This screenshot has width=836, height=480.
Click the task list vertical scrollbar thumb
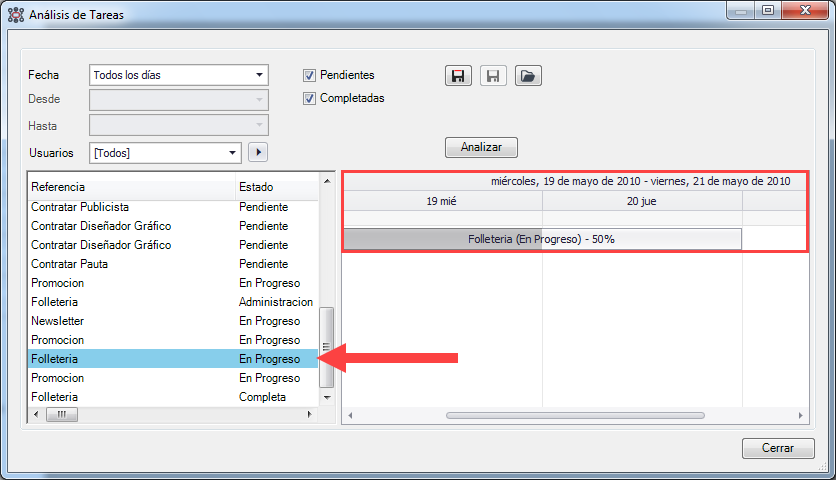pyautogui.click(x=326, y=347)
